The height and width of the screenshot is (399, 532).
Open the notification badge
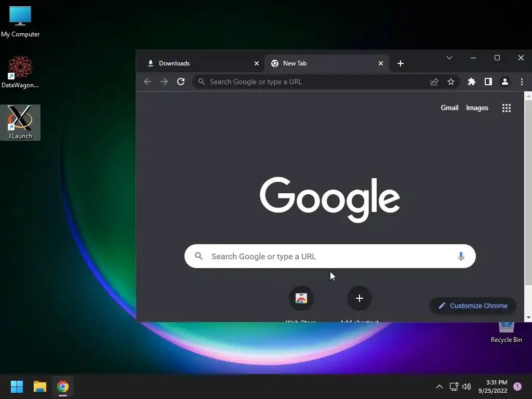tap(517, 387)
